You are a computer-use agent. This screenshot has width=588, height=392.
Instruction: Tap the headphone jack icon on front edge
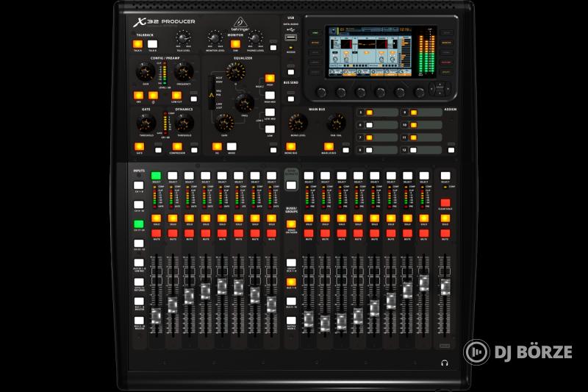coord(445,363)
